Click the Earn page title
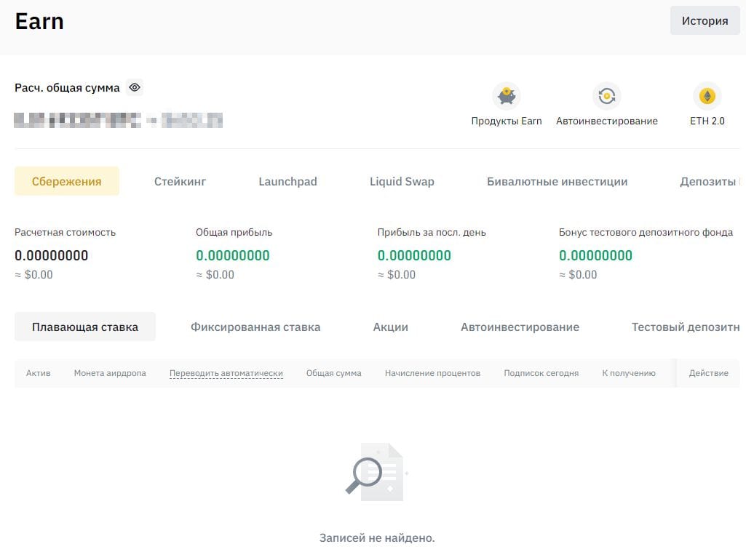Screen dimensions: 746x560 (39, 21)
